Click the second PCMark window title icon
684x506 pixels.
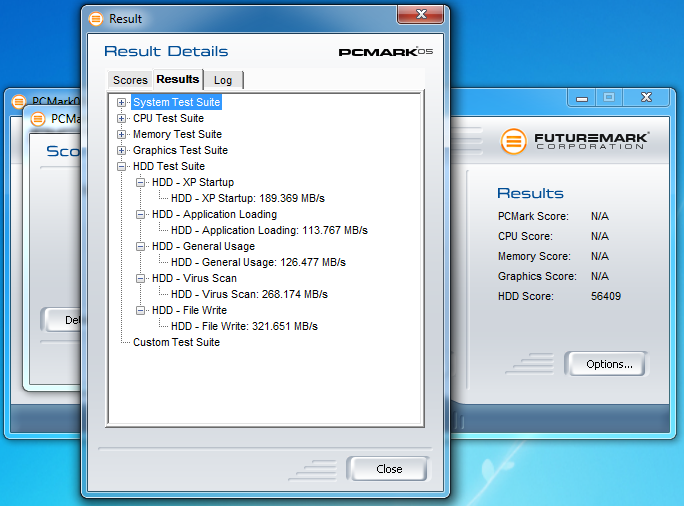click(38, 119)
